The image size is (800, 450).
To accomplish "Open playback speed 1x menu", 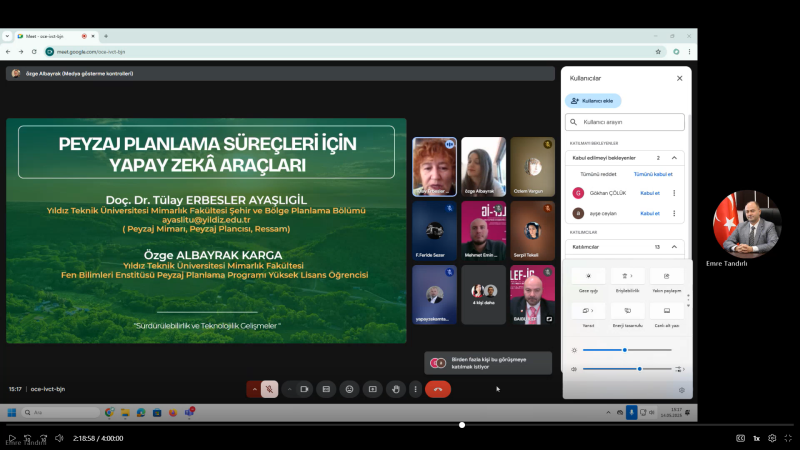I will click(x=757, y=438).
